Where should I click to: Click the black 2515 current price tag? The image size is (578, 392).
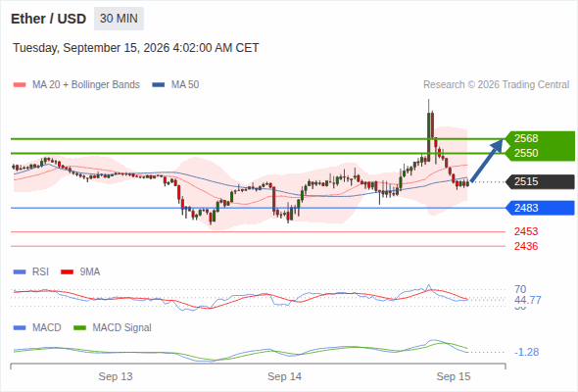coord(540,182)
